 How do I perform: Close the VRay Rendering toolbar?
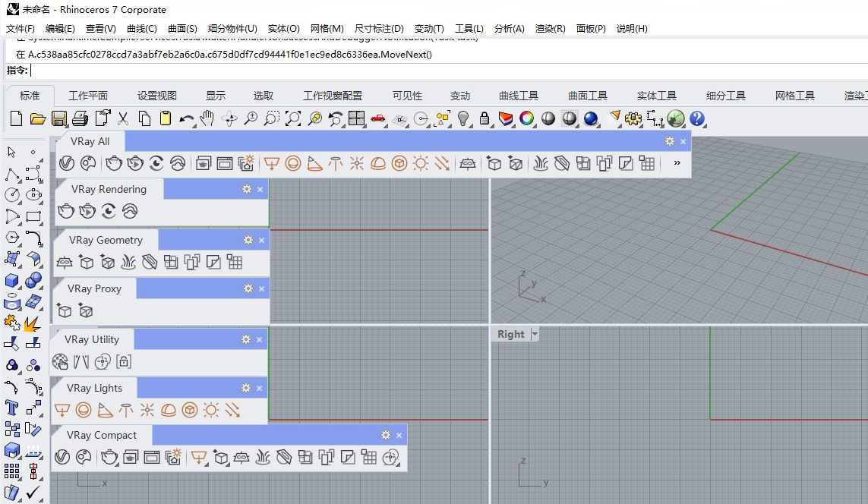coord(260,189)
